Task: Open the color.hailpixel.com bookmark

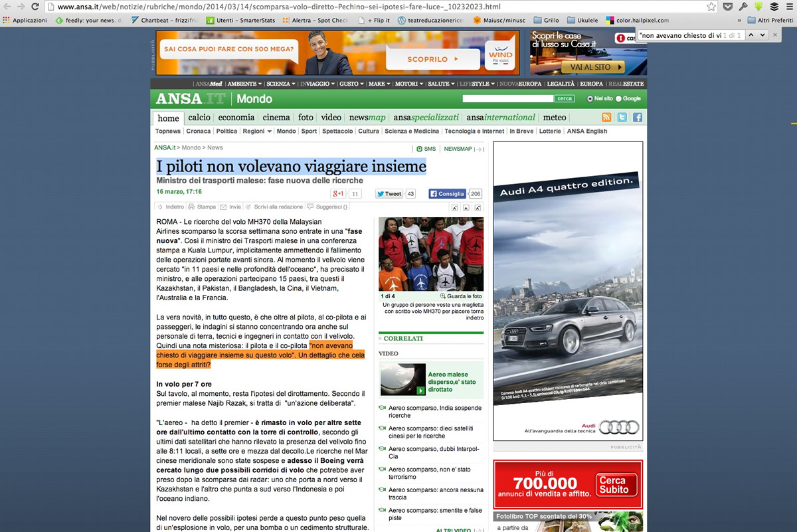Action: (637, 21)
